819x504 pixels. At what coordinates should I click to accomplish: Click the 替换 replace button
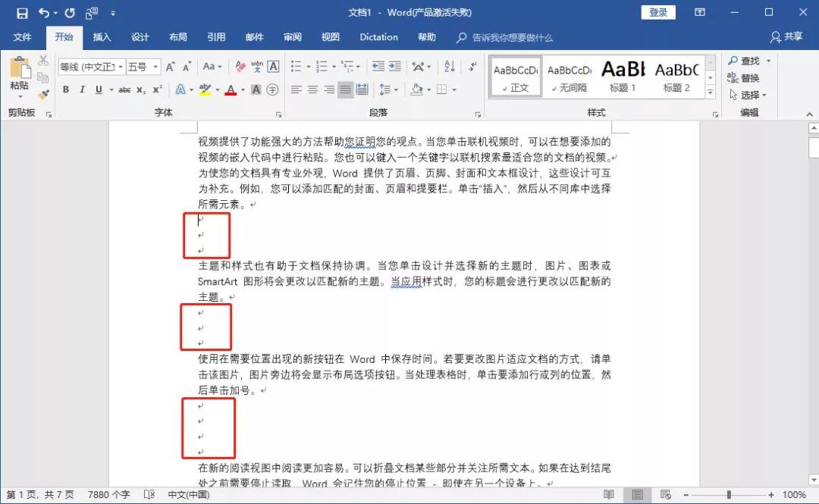tap(743, 78)
